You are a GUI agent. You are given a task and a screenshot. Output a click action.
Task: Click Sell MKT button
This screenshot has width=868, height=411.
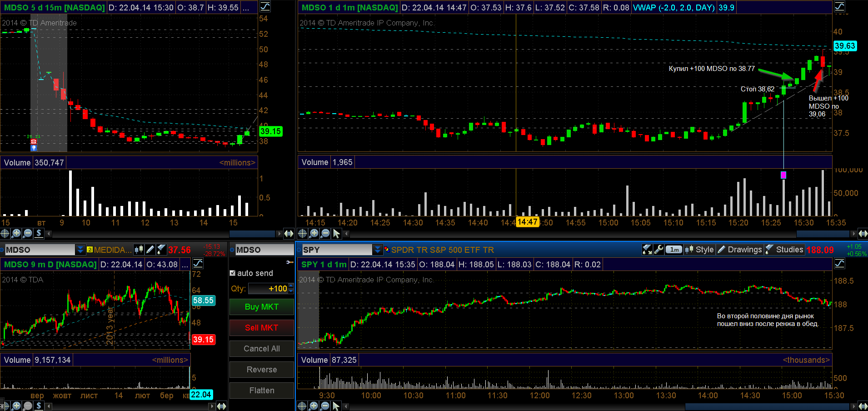coord(262,328)
